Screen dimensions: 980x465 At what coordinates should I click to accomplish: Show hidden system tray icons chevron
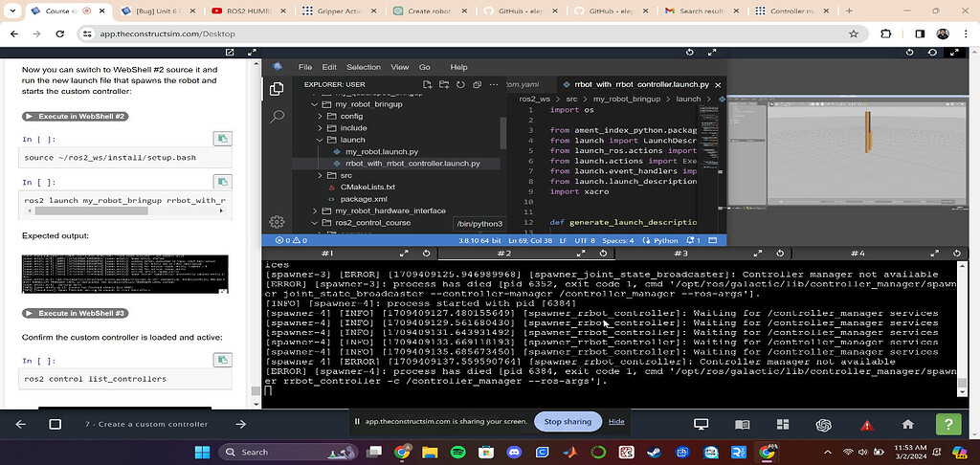828,452
